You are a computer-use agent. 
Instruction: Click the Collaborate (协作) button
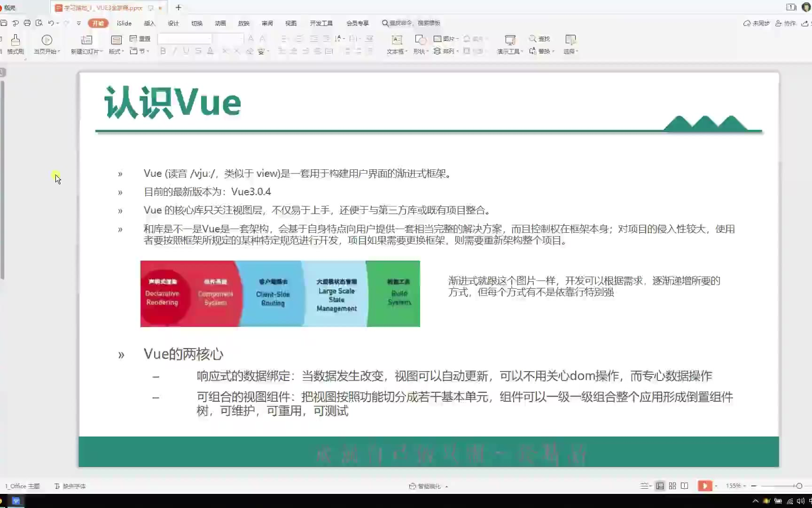[785, 23]
